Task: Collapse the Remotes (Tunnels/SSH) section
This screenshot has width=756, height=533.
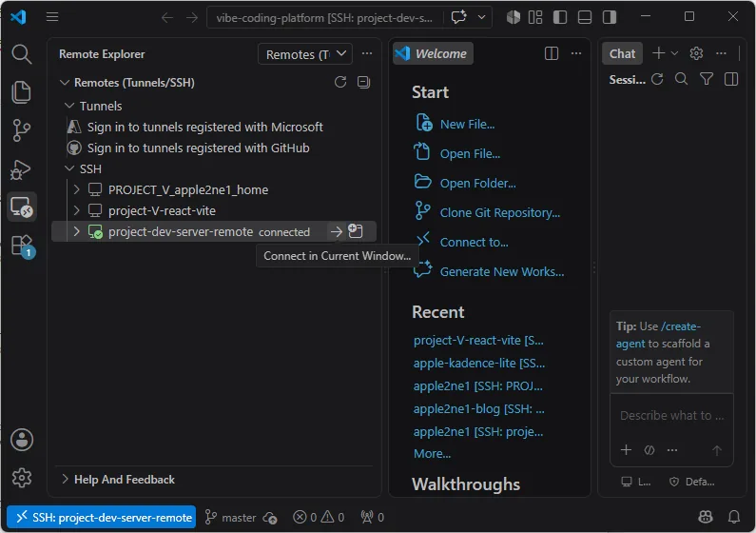Action: click(65, 83)
